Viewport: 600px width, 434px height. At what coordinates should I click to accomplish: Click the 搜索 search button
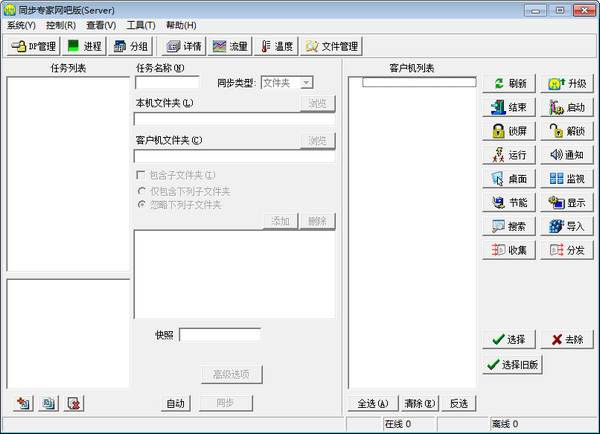(x=510, y=226)
